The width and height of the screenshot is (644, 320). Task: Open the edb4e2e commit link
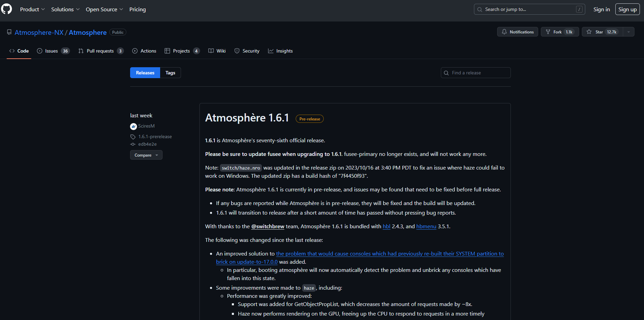(148, 144)
